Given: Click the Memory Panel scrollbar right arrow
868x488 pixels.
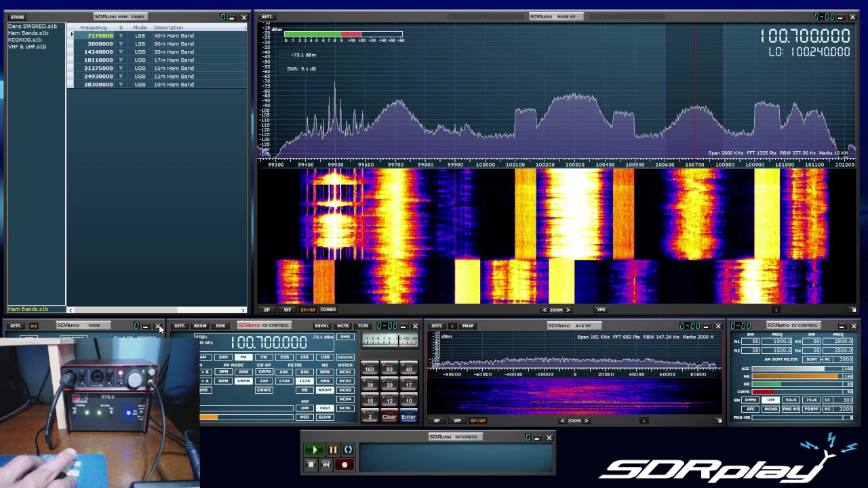Looking at the screenshot, I should coord(243,310).
